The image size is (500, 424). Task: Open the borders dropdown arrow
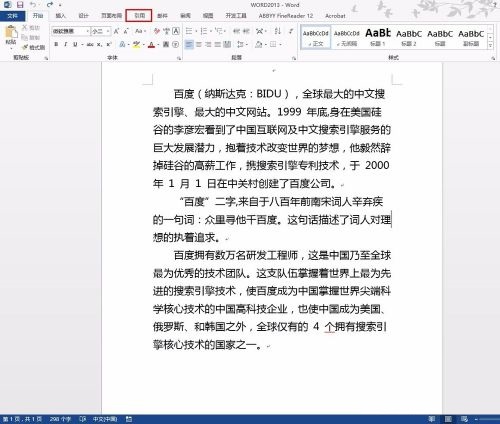coord(281,44)
